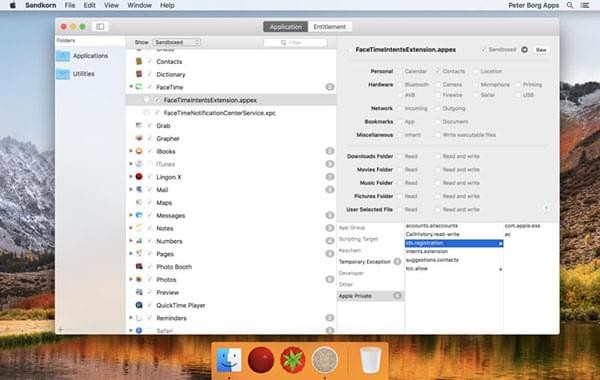Open the View menu

coord(111,5)
